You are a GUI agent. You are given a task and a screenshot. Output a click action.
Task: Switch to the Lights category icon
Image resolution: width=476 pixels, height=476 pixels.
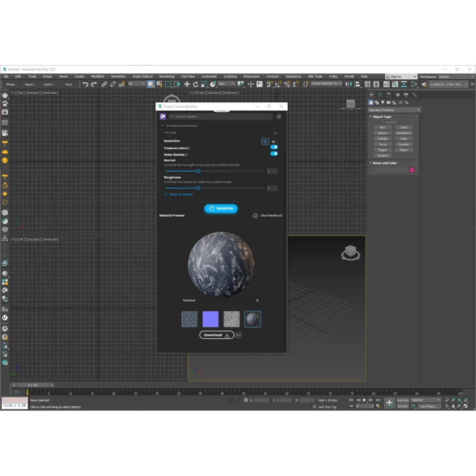pyautogui.click(x=383, y=103)
